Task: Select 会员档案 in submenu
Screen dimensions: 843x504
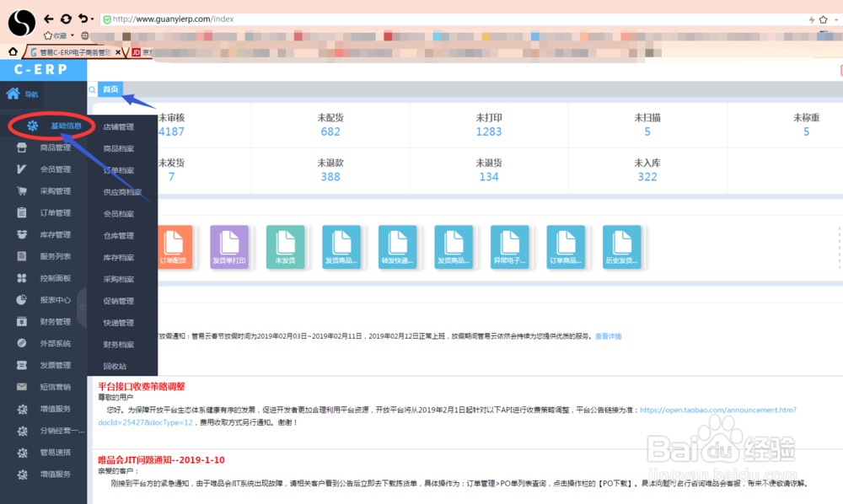Action: tap(119, 214)
